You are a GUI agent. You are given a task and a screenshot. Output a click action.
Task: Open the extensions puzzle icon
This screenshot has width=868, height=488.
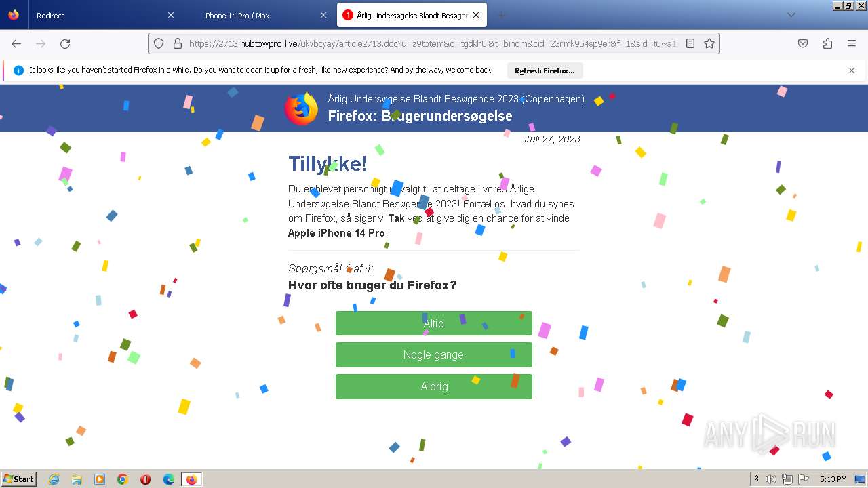[x=827, y=43]
